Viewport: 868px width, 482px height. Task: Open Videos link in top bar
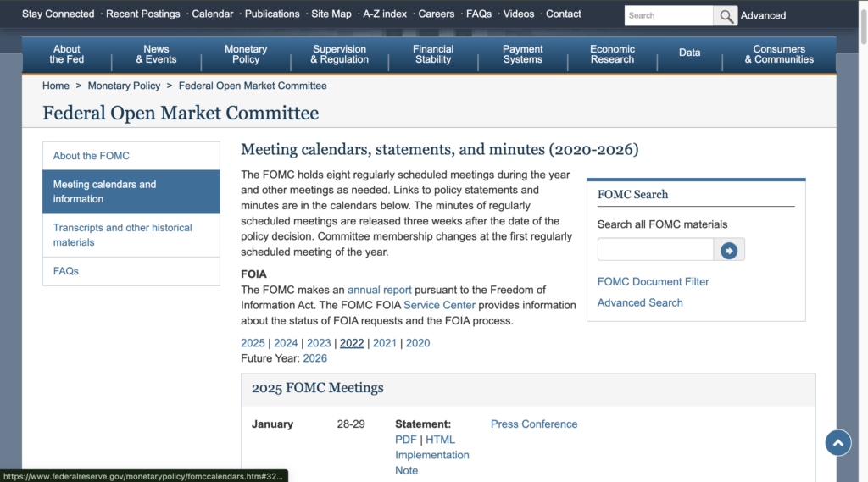[x=519, y=14]
